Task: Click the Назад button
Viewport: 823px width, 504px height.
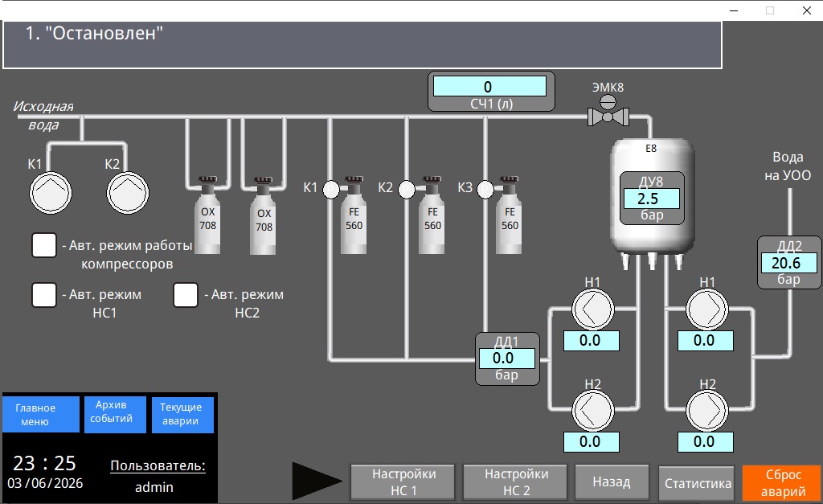Action: [x=612, y=482]
